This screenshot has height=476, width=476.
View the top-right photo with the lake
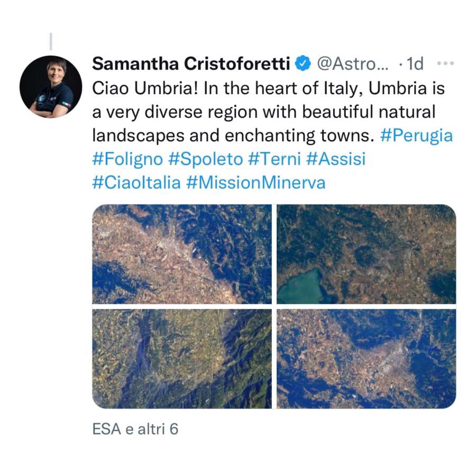click(366, 254)
